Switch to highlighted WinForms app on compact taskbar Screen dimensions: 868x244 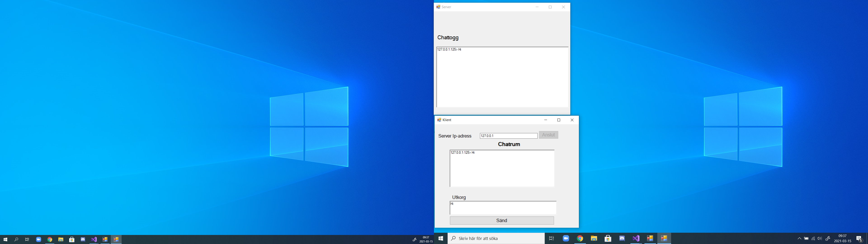116,240
